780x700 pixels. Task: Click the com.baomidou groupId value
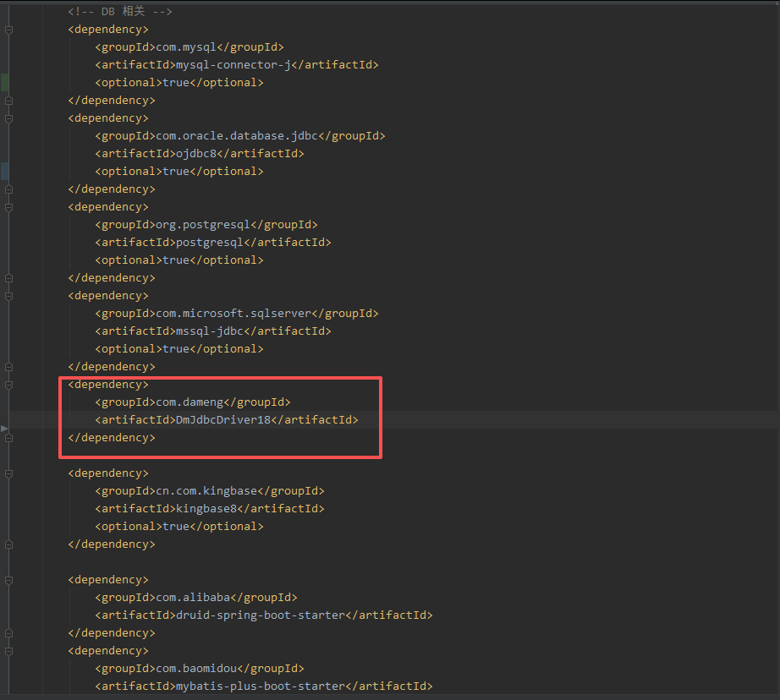[x=196, y=669]
